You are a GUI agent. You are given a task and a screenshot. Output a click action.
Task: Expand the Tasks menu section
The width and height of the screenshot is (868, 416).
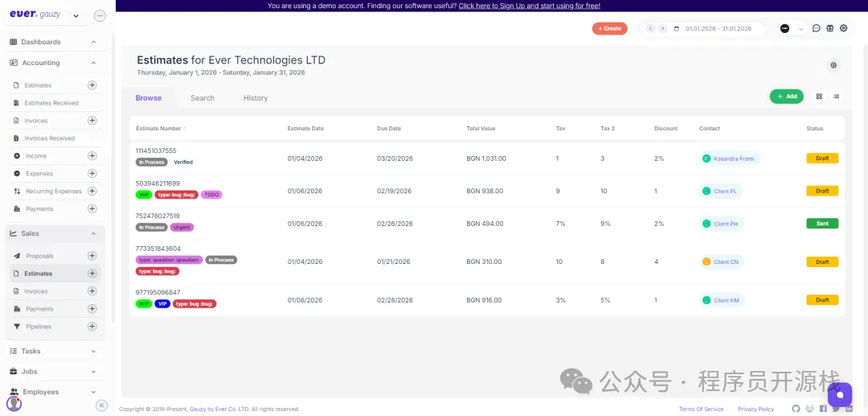coord(53,351)
